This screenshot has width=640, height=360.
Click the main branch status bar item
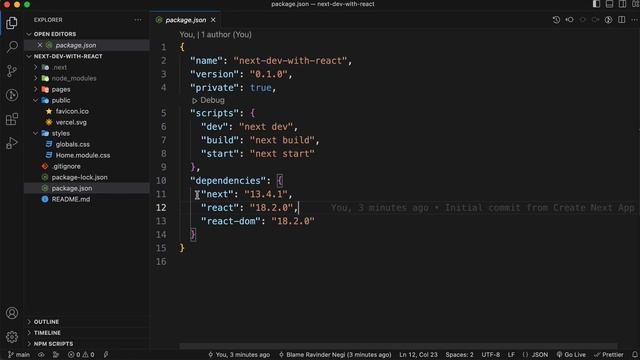coord(19,355)
